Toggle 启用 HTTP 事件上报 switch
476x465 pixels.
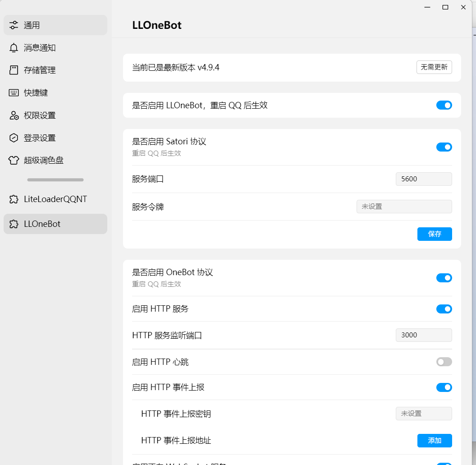444,387
